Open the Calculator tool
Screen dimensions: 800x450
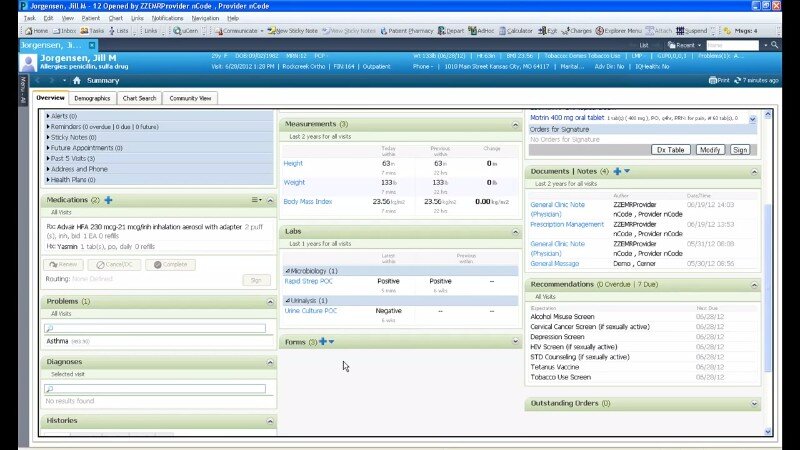point(516,31)
